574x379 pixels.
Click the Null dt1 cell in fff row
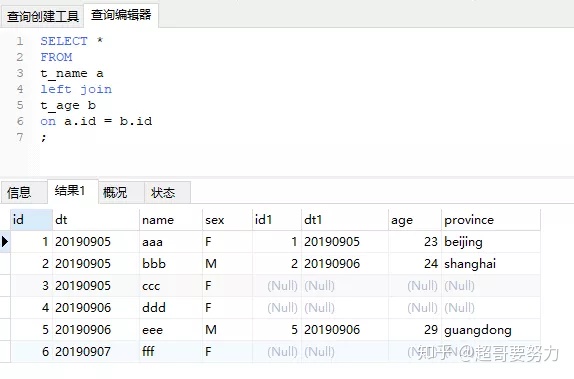pyautogui.click(x=345, y=352)
